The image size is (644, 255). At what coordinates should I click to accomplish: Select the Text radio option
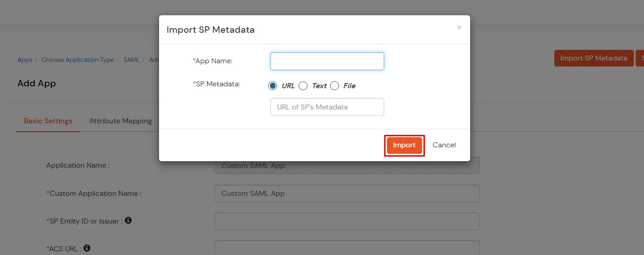pyautogui.click(x=303, y=86)
